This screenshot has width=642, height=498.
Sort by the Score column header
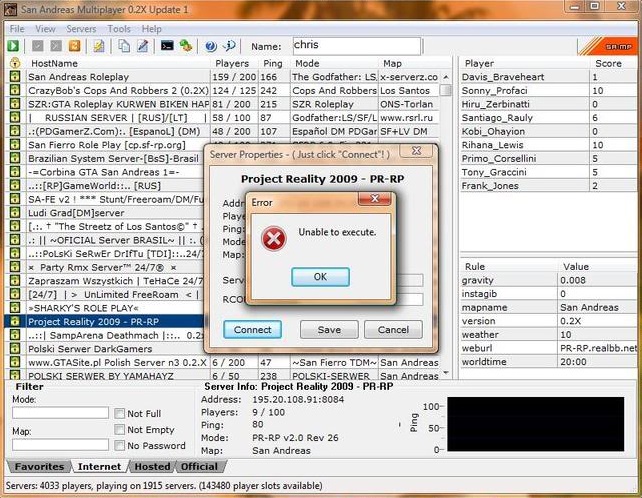coord(613,63)
